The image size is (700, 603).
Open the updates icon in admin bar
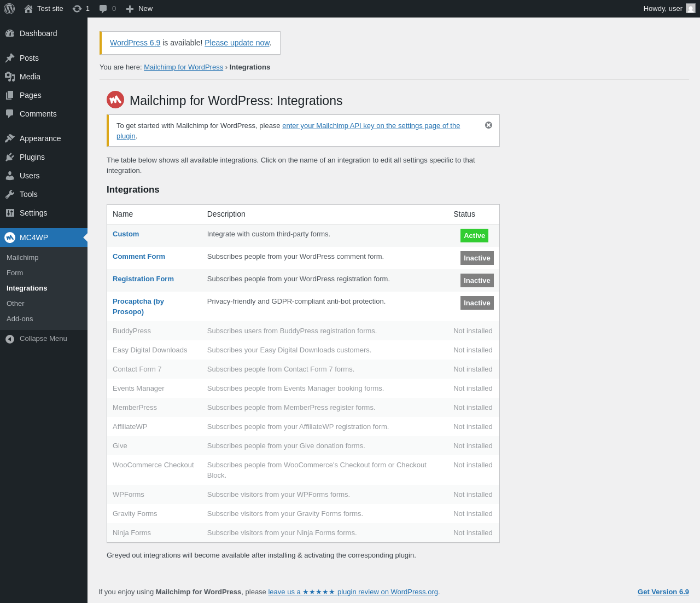(77, 9)
